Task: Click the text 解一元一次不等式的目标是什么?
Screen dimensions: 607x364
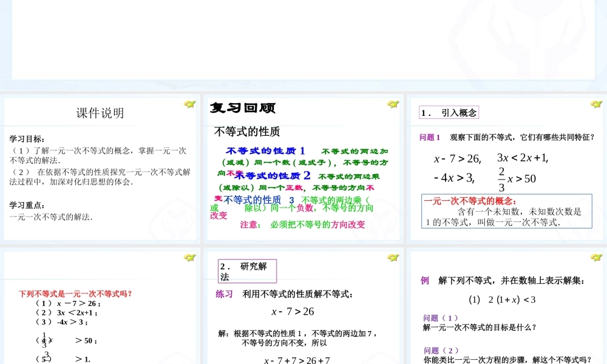Action: (480, 328)
